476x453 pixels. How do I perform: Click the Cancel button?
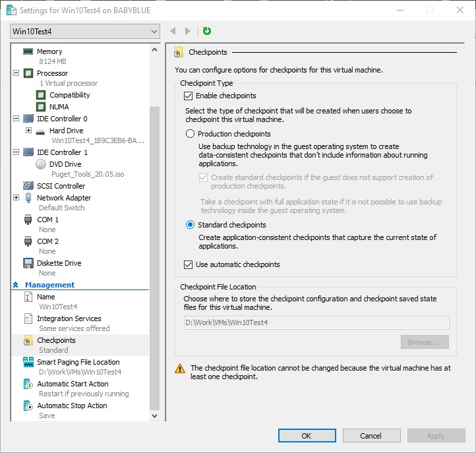point(371,435)
